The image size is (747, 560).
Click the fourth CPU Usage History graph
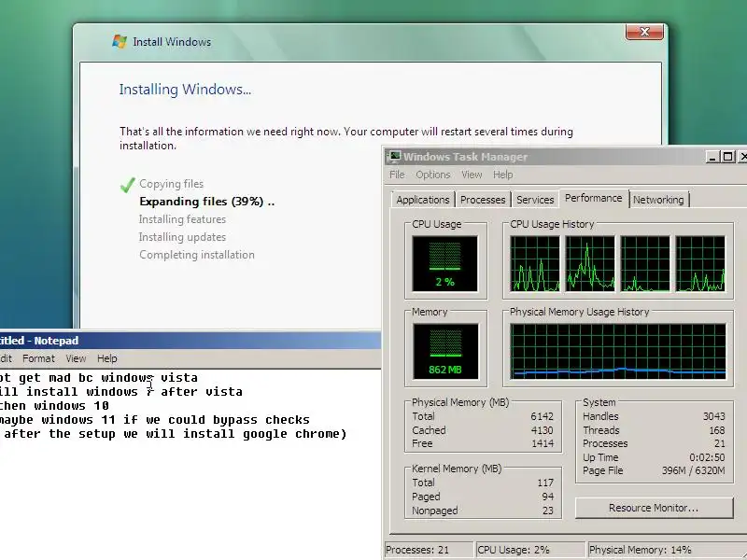tap(700, 264)
